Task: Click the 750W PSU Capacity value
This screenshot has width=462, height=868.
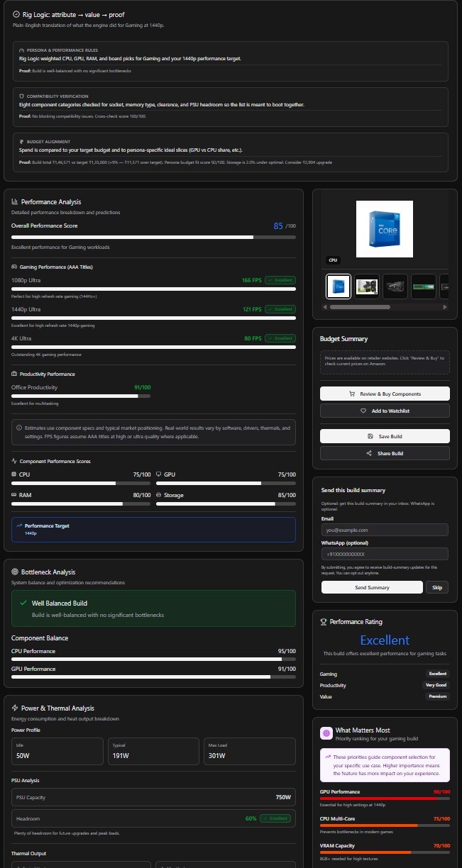Action: [283, 797]
